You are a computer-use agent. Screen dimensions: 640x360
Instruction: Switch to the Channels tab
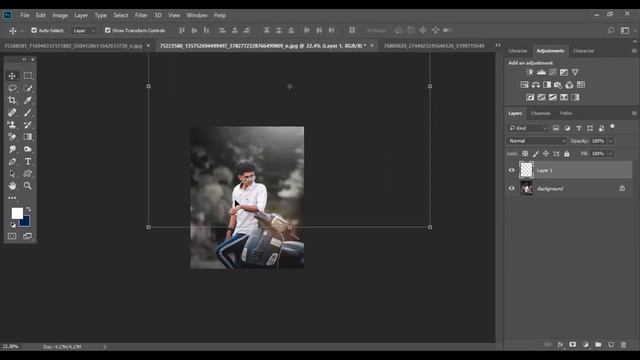(540, 113)
